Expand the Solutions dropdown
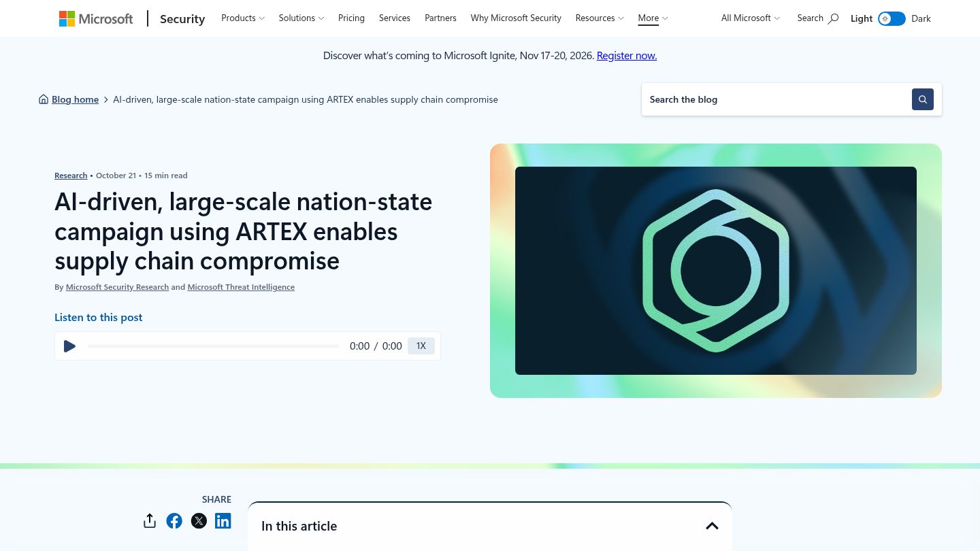The image size is (980, 551). tap(301, 18)
